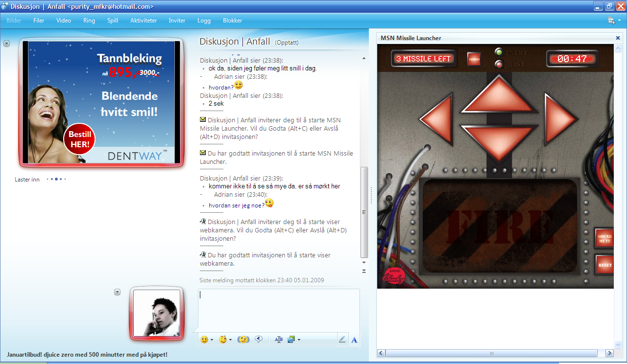Image resolution: width=627 pixels, height=364 pixels.
Task: Click the Host red indicator light
Action: point(499,64)
